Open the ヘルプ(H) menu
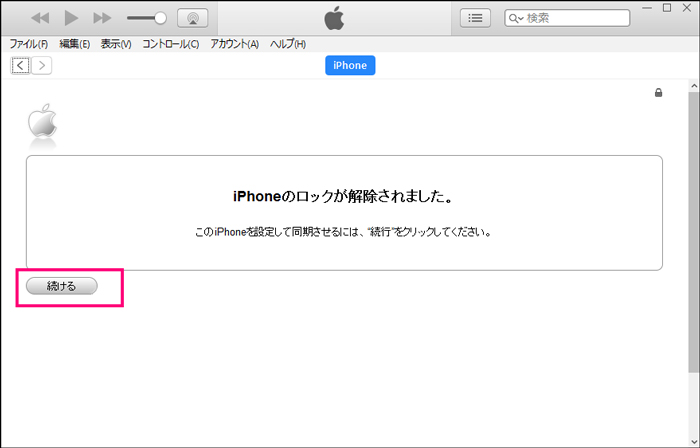Viewport: 700px width, 448px height. click(x=288, y=44)
